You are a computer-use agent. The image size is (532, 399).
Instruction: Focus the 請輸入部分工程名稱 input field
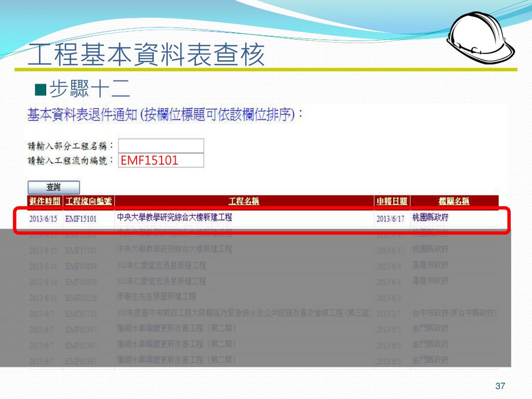click(x=161, y=146)
